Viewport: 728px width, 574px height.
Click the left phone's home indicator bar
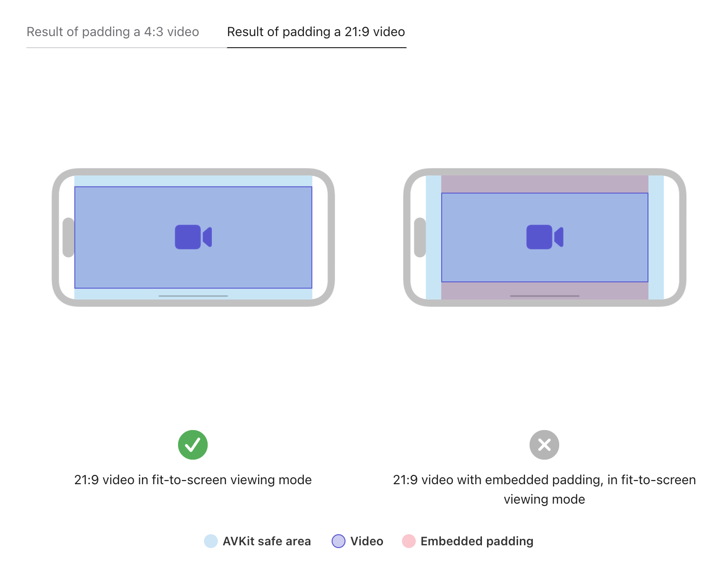point(193,296)
